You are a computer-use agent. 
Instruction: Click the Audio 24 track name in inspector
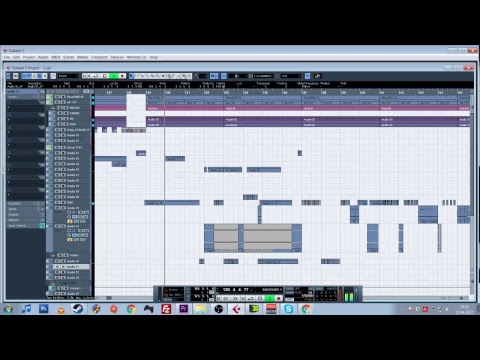22,91
